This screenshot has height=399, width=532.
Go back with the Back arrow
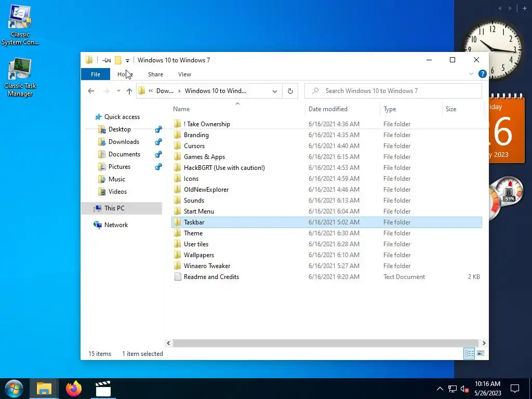[90, 91]
